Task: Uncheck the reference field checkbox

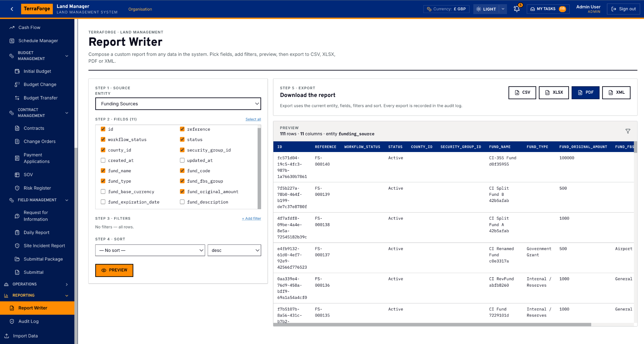Action: point(182,129)
